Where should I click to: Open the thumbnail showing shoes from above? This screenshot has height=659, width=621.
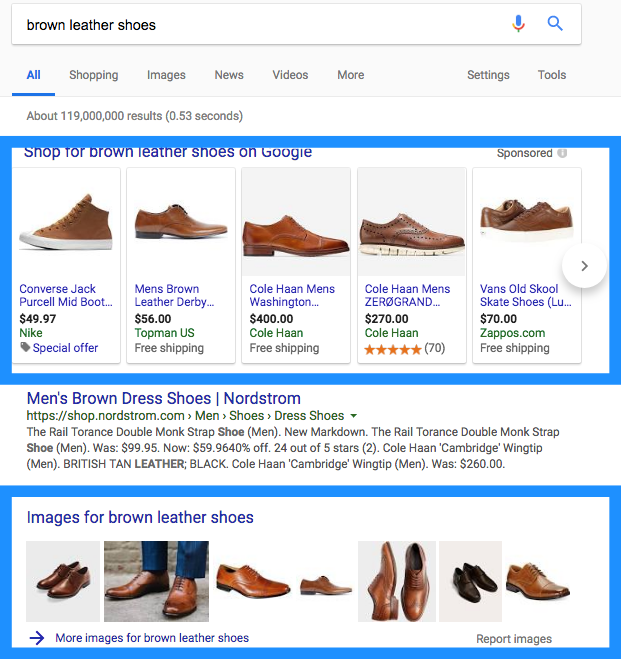[x=397, y=581]
